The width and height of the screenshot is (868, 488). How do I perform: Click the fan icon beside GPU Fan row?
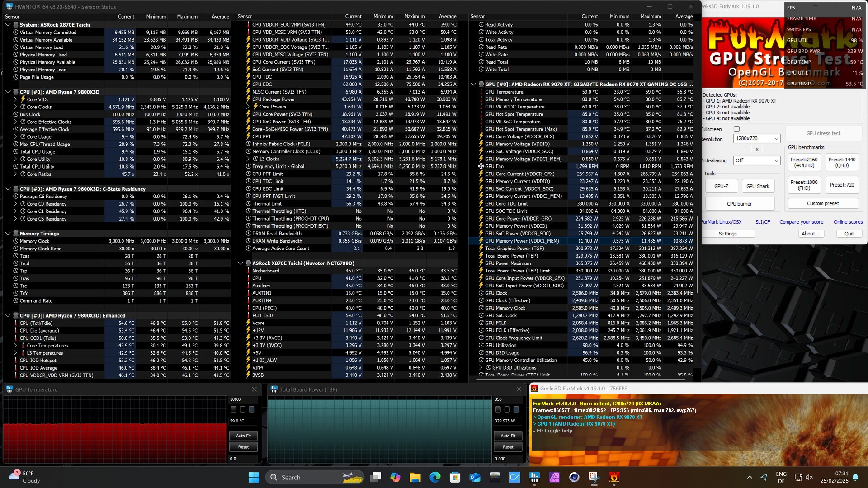pyautogui.click(x=481, y=166)
